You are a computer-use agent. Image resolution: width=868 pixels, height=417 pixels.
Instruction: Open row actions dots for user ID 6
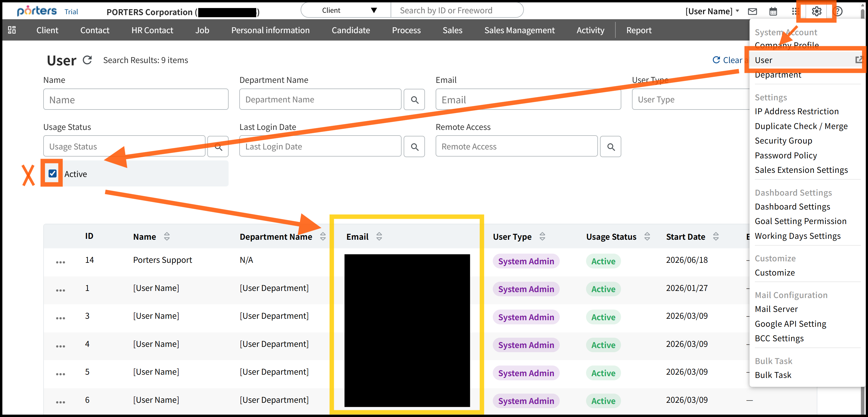pos(61,402)
